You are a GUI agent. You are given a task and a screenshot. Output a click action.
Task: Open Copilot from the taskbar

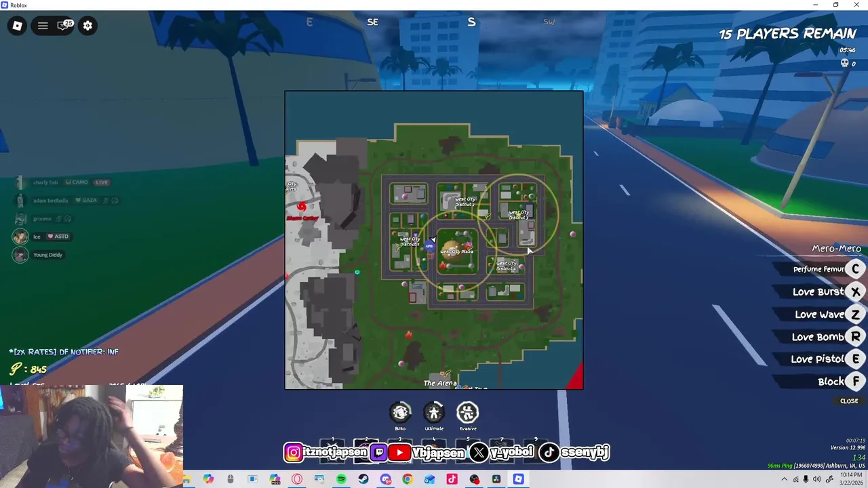click(208, 479)
